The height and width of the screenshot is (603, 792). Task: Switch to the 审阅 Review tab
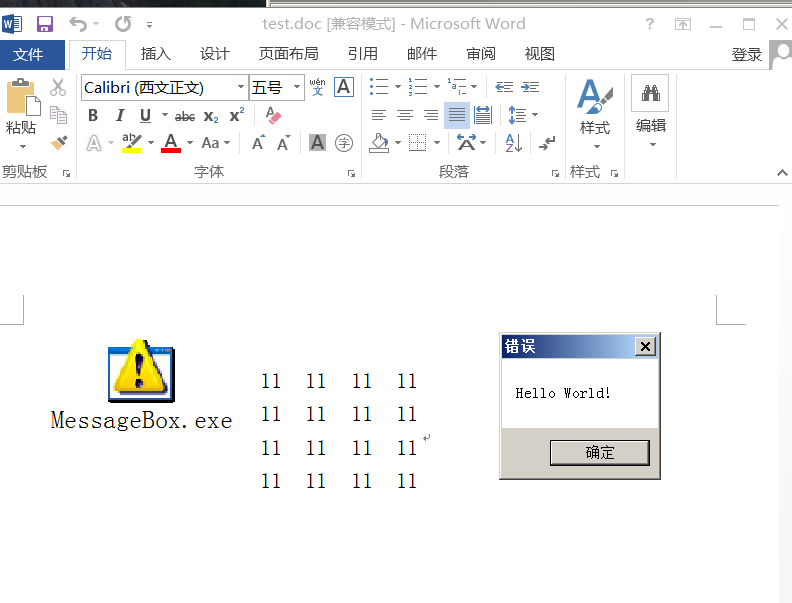click(481, 54)
